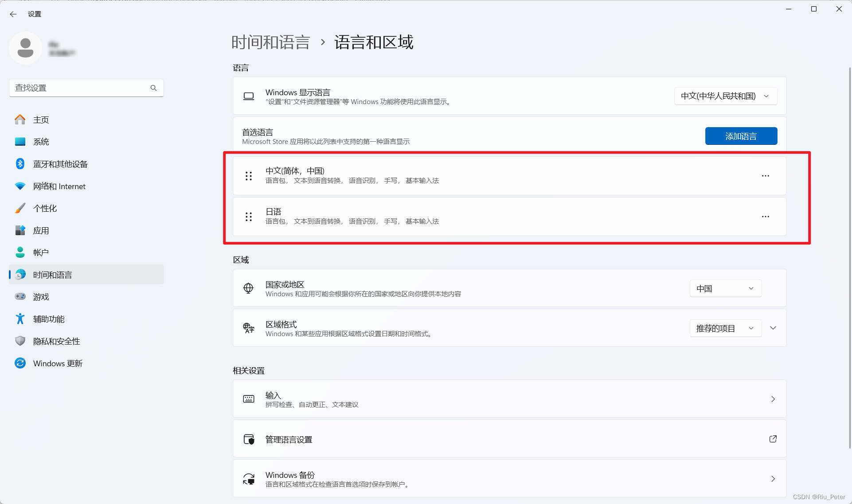Go to 网络和 Internet settings
852x504 pixels.
coord(86,186)
